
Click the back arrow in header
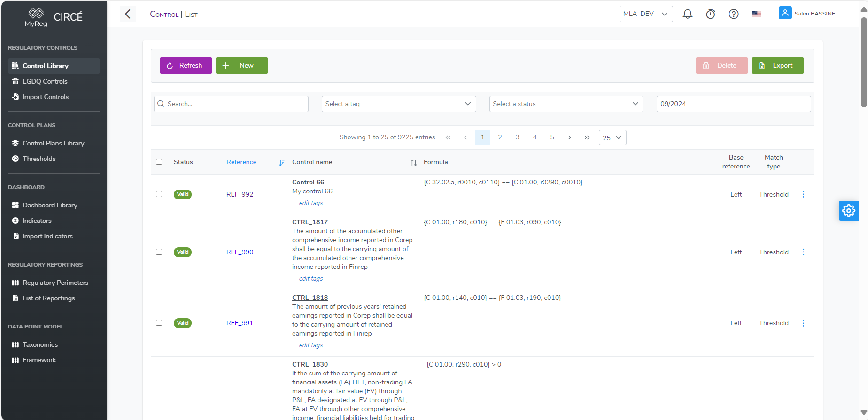[128, 14]
